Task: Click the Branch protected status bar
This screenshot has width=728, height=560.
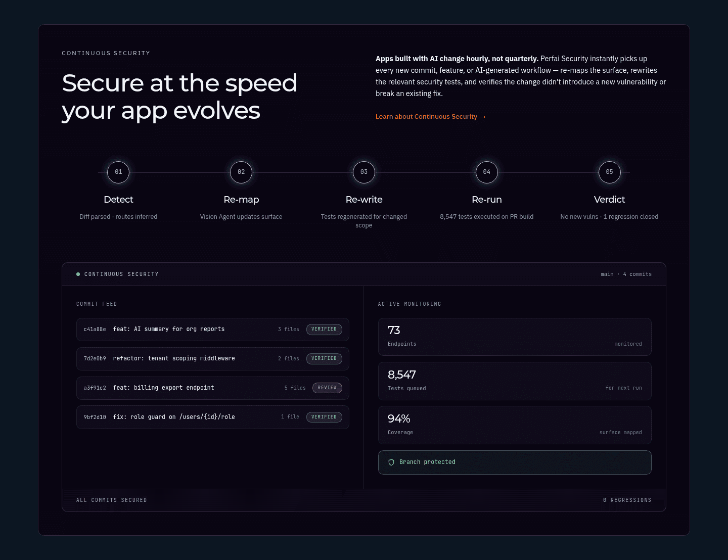Action: [515, 462]
